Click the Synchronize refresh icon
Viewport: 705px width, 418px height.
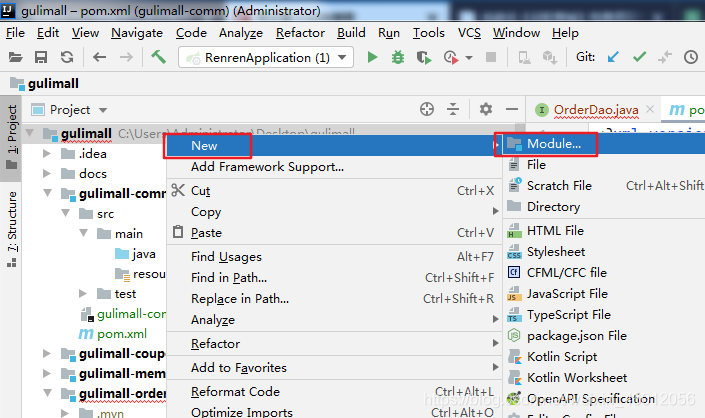tap(67, 58)
